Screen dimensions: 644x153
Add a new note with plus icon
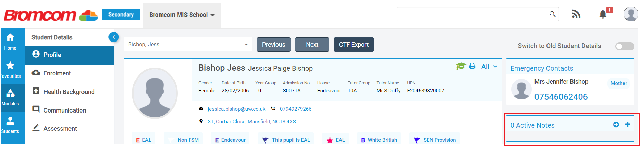(628, 125)
